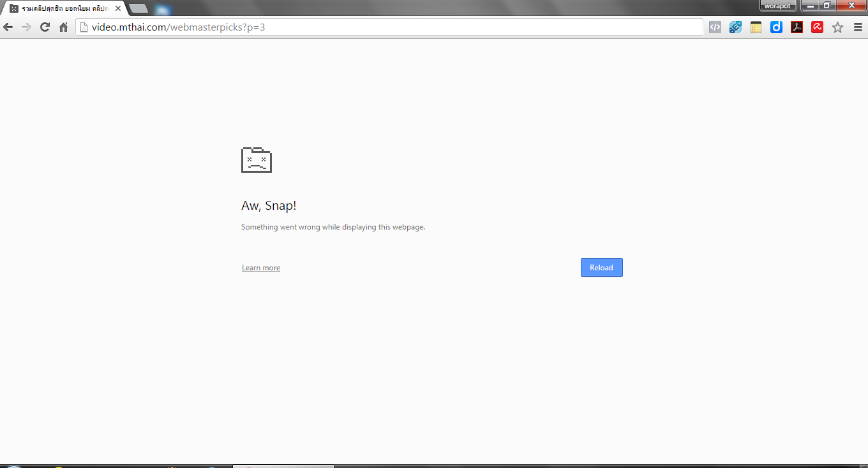
Task: Open the red Avira umbrella extension
Action: pyautogui.click(x=817, y=27)
